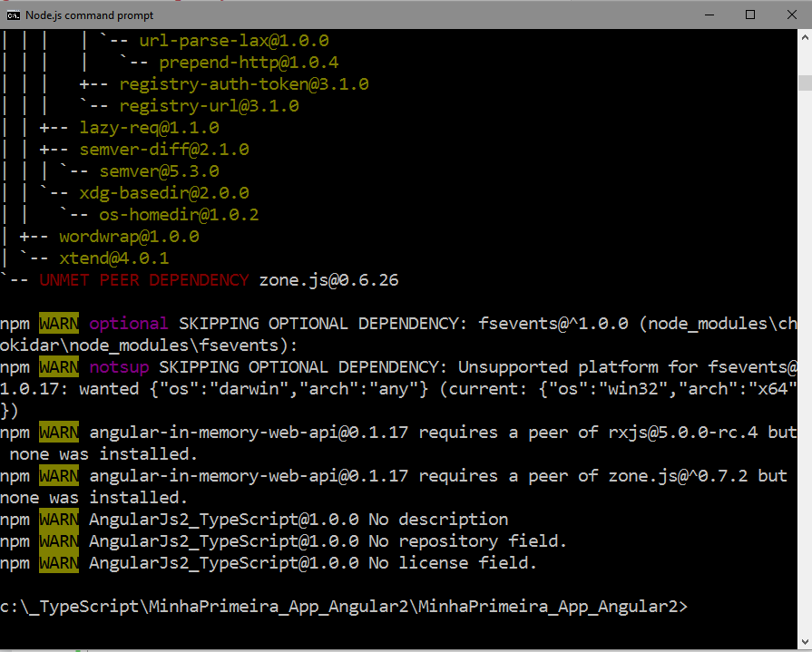Viewport: 812px width, 652px height.
Task: Click the 'zone.js@^0.7.2' peer text
Action: pos(678,475)
